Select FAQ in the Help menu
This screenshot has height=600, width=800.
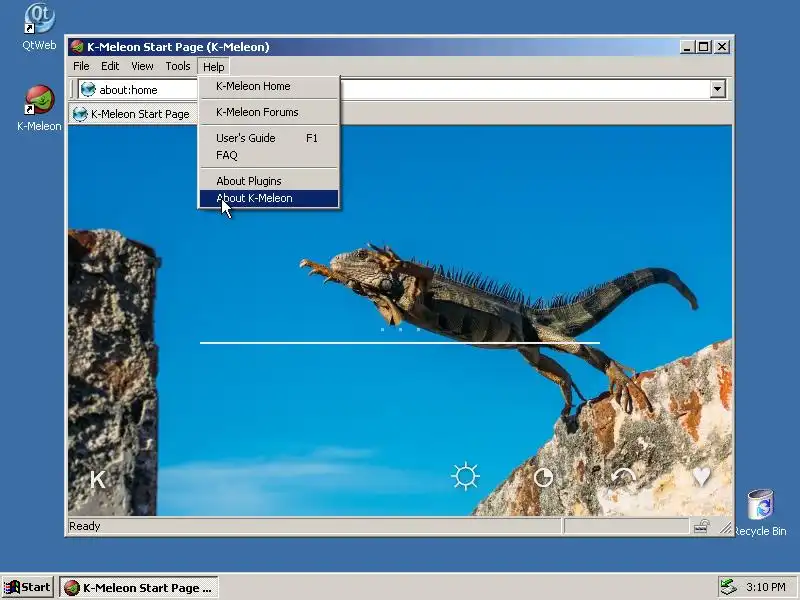pyautogui.click(x=269, y=155)
